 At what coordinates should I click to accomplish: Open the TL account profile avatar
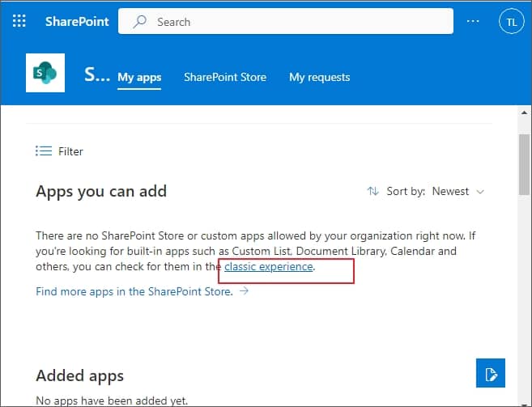point(511,22)
